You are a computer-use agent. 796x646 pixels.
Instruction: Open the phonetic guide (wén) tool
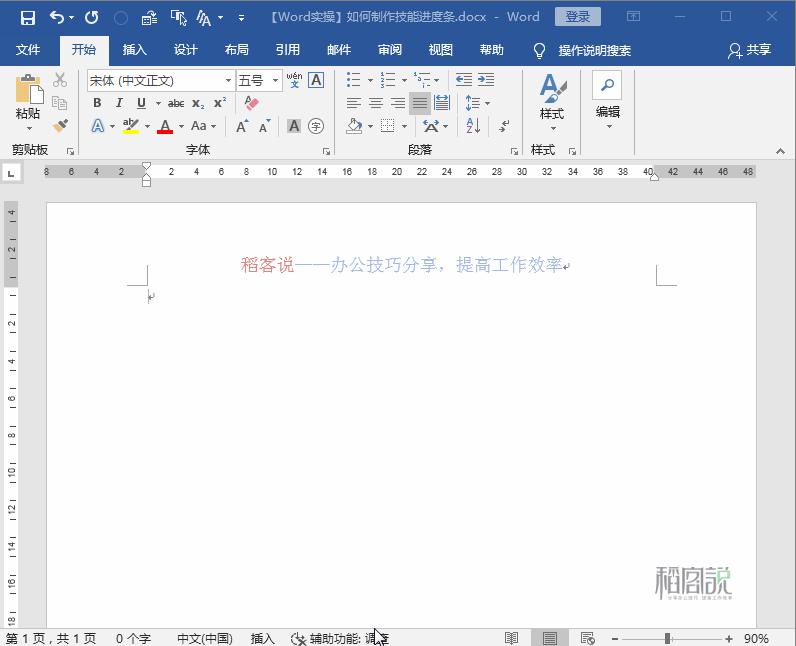(294, 80)
